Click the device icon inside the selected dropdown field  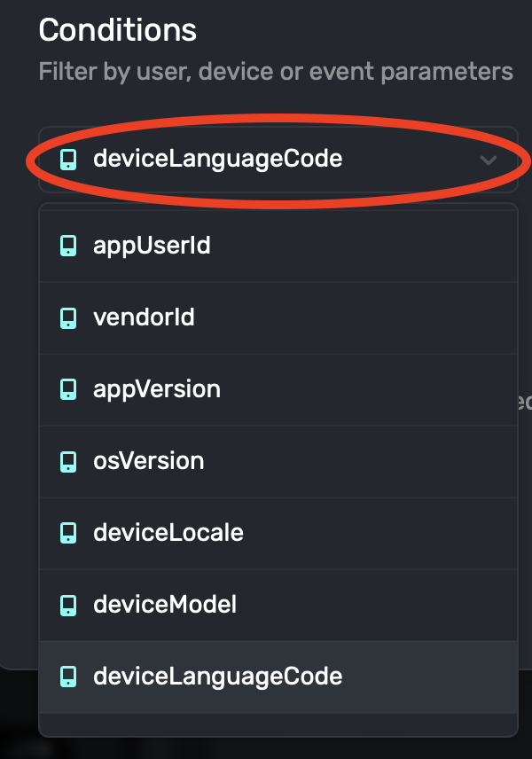click(x=67, y=160)
